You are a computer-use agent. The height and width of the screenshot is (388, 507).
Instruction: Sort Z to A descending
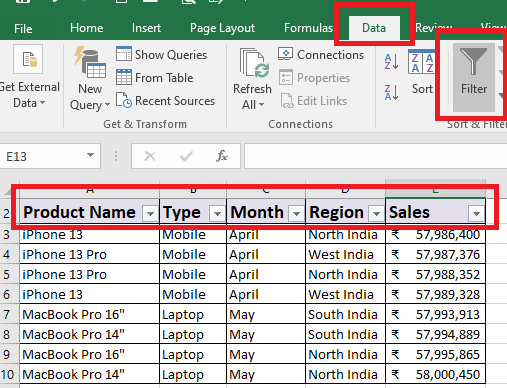[391, 92]
